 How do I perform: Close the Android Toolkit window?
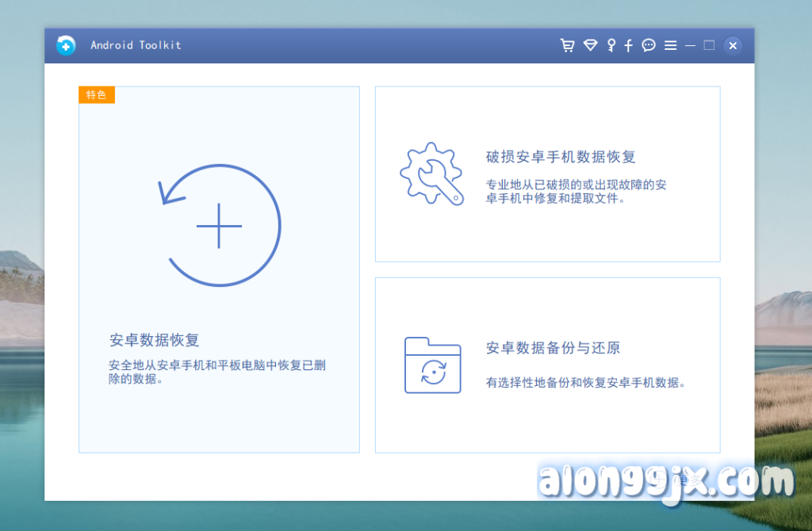pyautogui.click(x=733, y=46)
